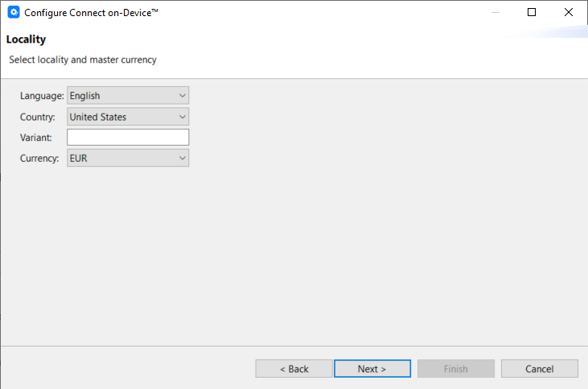This screenshot has height=389, width=588.
Task: Click the window title text in title bar
Action: (91, 13)
